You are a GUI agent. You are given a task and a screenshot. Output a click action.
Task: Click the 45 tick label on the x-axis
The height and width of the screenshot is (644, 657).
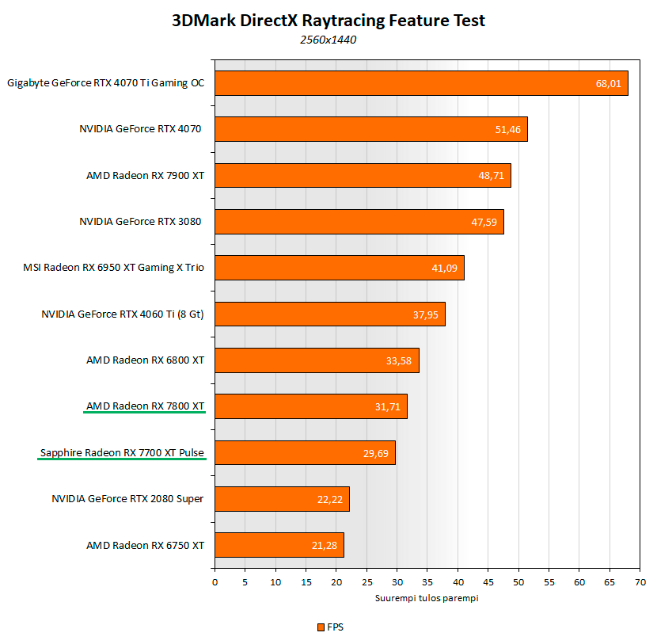click(x=488, y=582)
